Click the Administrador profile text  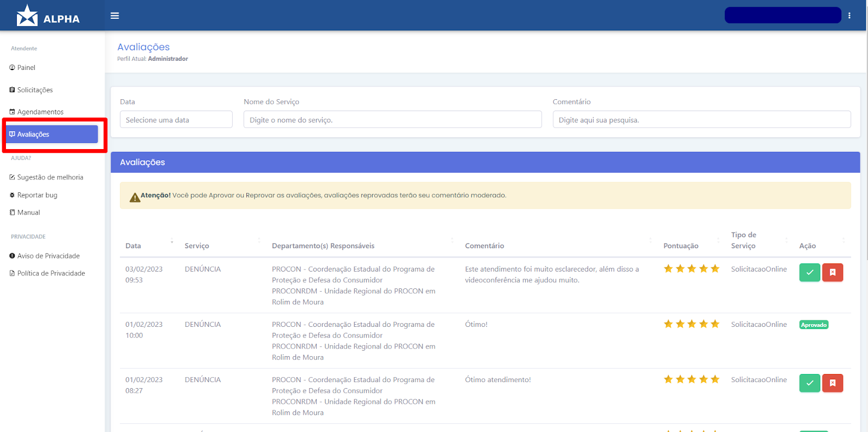(168, 59)
